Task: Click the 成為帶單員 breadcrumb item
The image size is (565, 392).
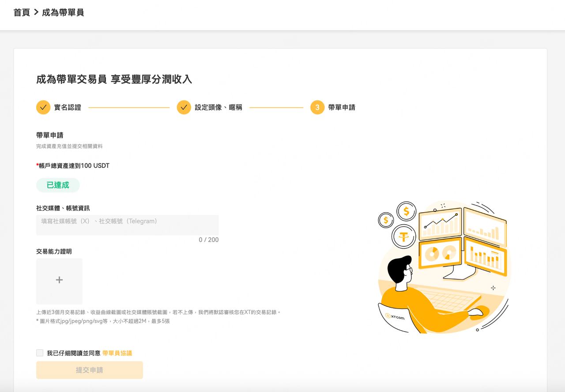Action: click(x=63, y=12)
